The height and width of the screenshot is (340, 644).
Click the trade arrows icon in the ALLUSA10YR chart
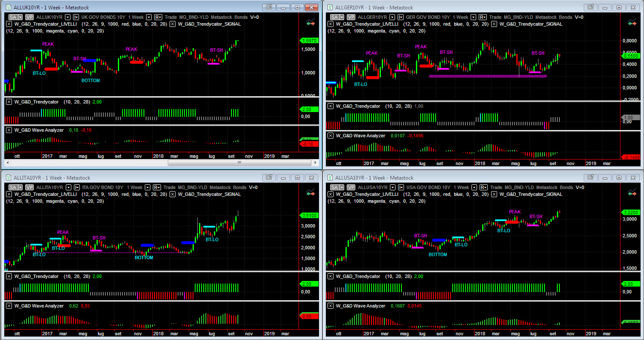633,192
